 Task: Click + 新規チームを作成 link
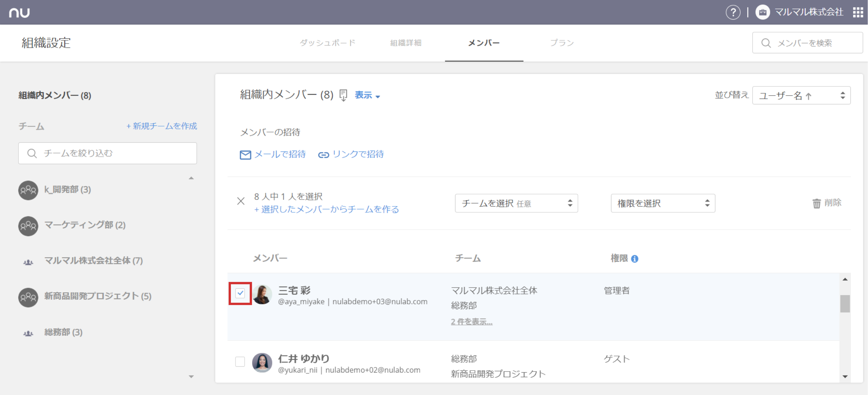coord(161,126)
